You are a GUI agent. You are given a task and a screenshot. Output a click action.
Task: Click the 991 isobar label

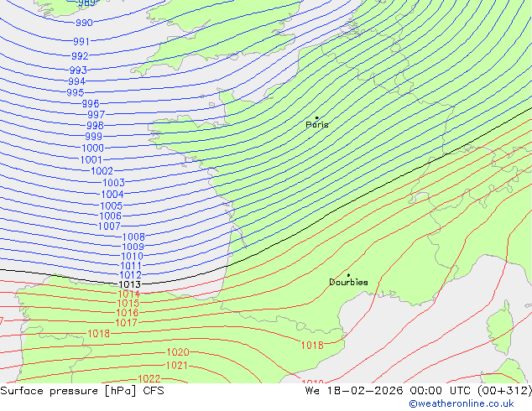tap(81, 41)
